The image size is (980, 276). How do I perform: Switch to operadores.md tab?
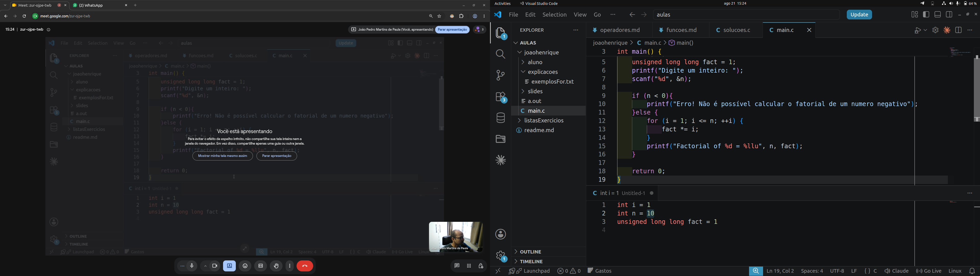[619, 30]
